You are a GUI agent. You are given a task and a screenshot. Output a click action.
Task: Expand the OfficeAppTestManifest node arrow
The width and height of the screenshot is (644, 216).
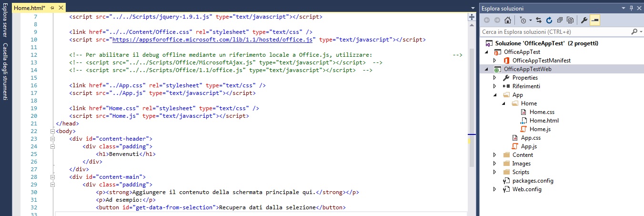pos(495,61)
